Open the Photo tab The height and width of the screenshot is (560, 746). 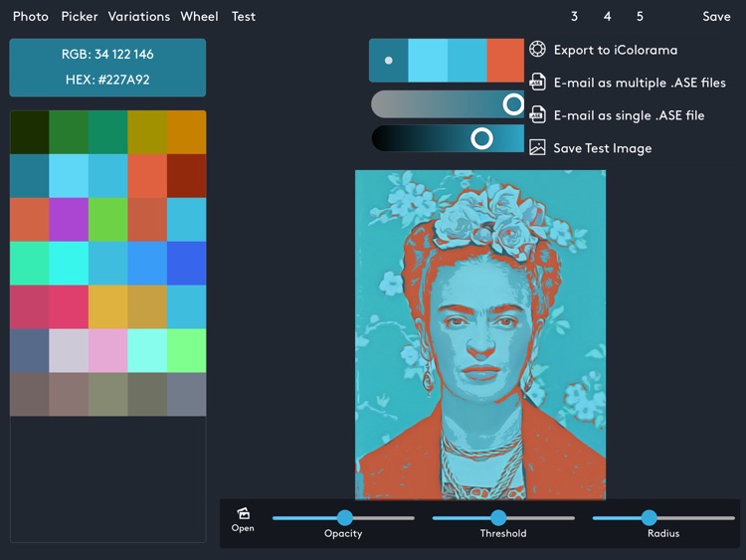point(31,17)
